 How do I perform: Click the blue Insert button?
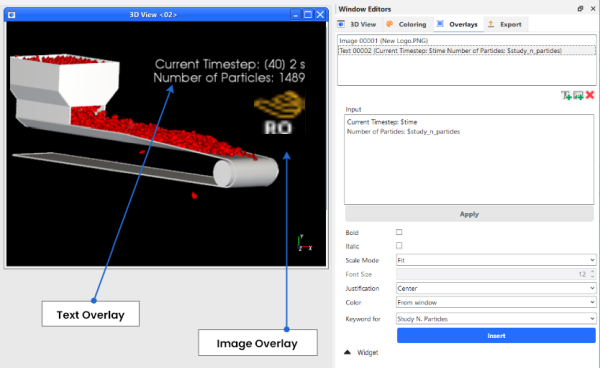coord(496,335)
